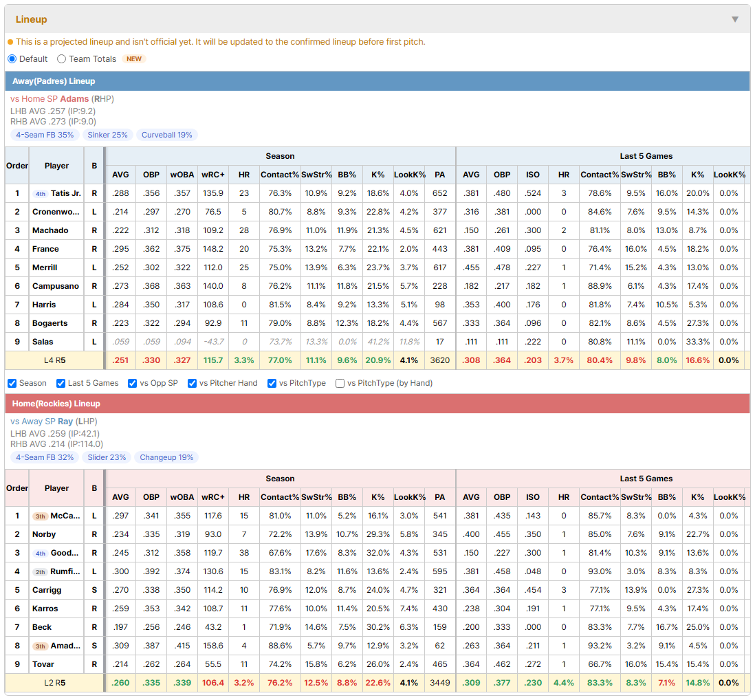Toggle the Season checkbox

[x=12, y=383]
